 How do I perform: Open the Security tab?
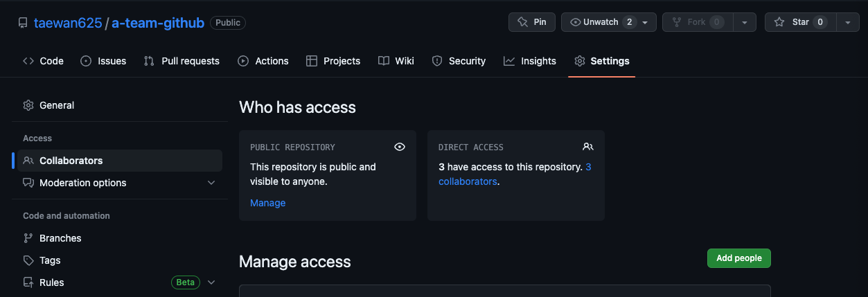point(459,61)
